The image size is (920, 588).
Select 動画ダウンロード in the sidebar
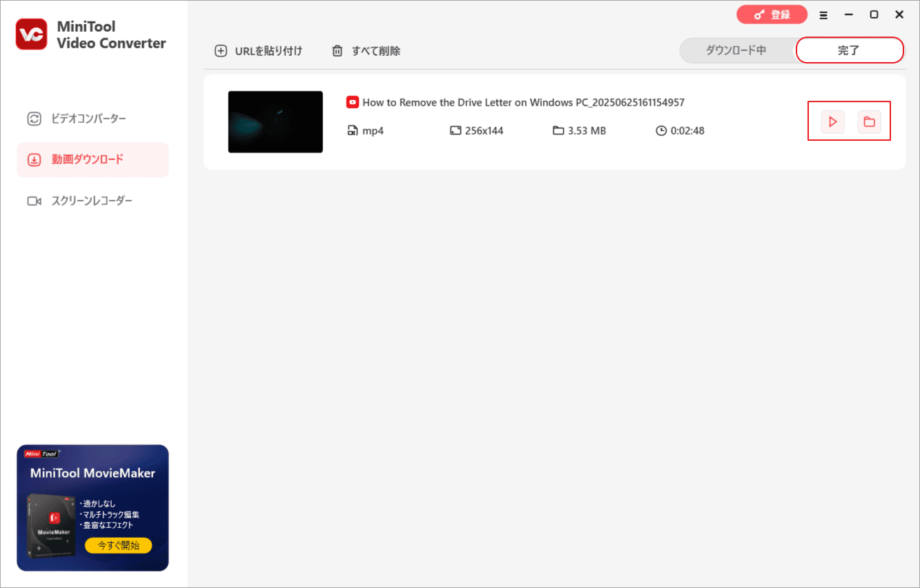pyautogui.click(x=92, y=159)
